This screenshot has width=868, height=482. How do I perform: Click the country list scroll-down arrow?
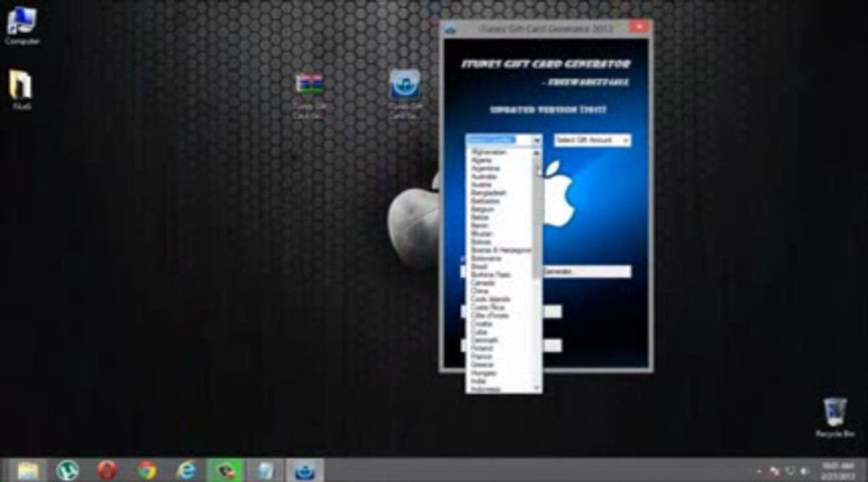coord(536,388)
